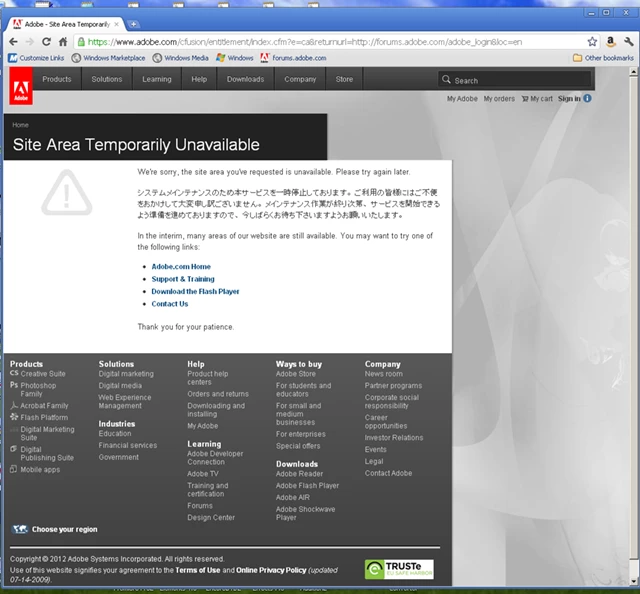The height and width of the screenshot is (594, 640).
Task: Click Home breadcrumb link
Action: click(x=20, y=125)
